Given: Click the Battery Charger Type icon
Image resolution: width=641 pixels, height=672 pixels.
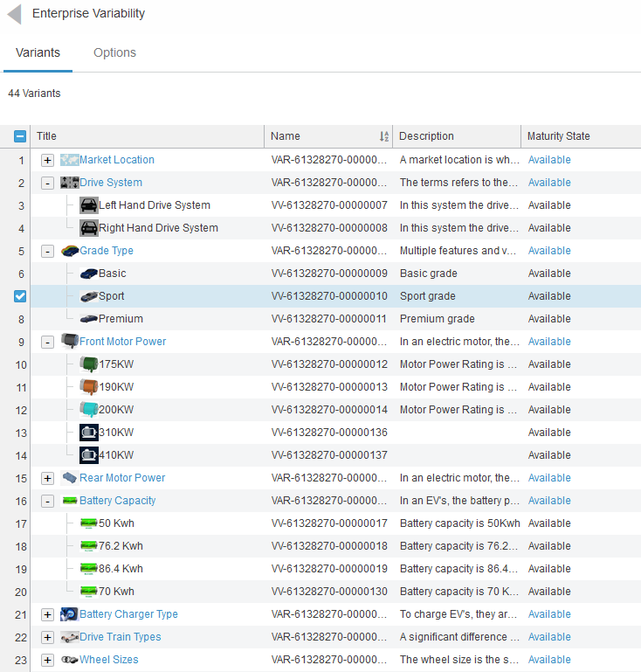Looking at the screenshot, I should [69, 614].
